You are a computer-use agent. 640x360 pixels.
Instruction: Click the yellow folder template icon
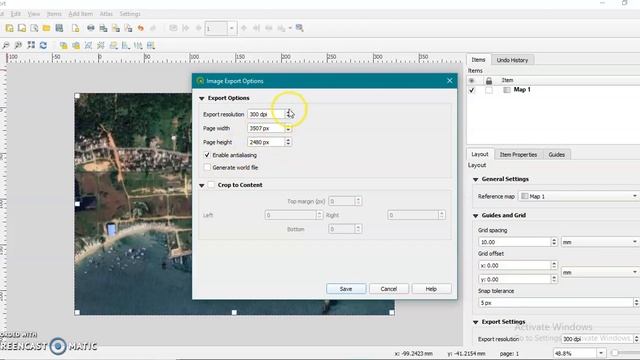[47, 28]
